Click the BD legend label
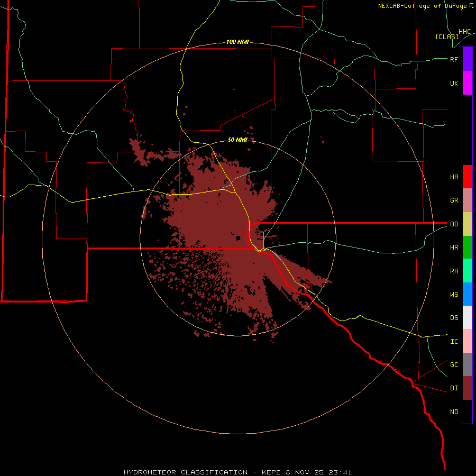The image size is (476, 476). (454, 224)
